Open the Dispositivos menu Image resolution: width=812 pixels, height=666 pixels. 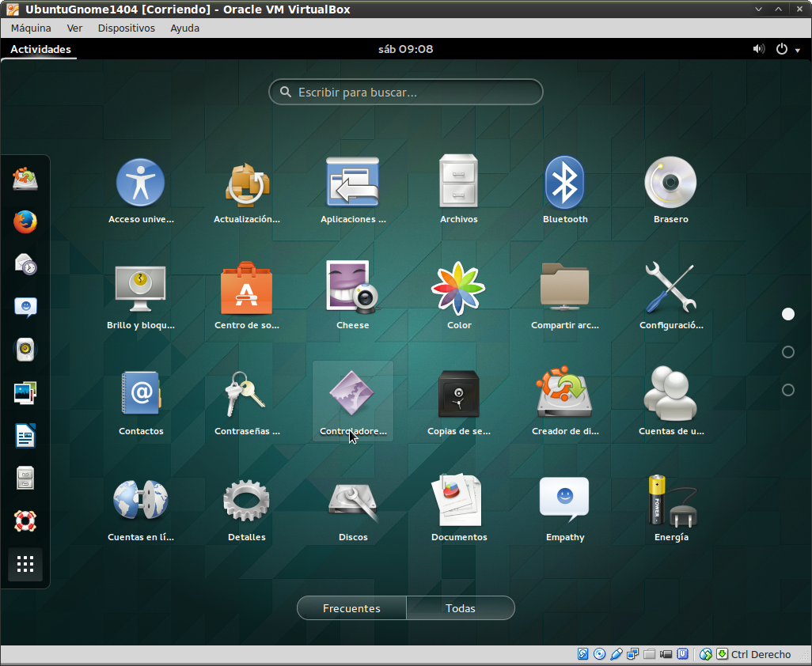tap(126, 28)
